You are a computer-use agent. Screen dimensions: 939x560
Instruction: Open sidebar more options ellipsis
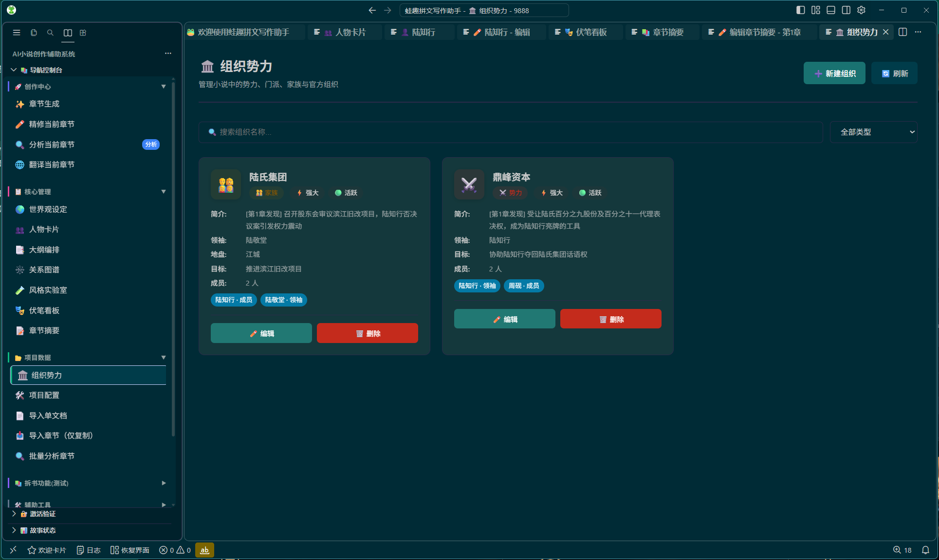(x=168, y=54)
